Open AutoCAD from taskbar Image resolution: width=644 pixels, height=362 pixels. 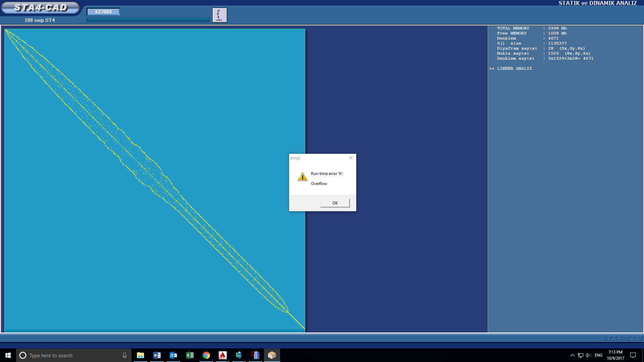(222, 355)
